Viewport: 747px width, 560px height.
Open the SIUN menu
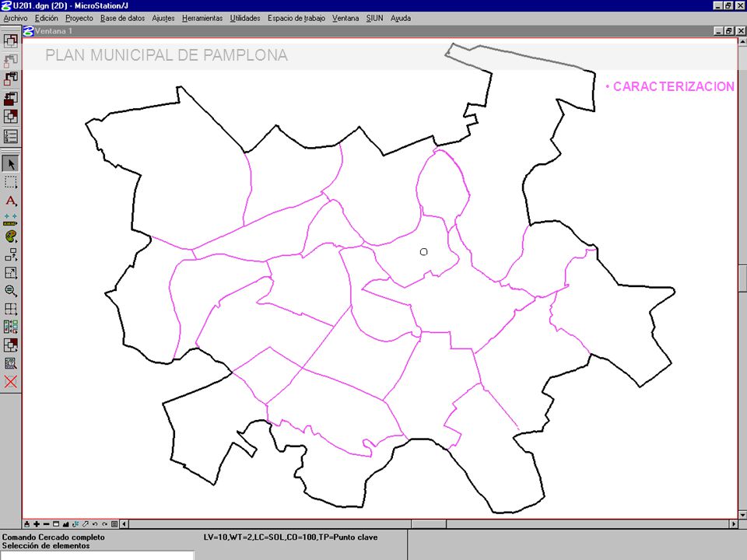(374, 18)
